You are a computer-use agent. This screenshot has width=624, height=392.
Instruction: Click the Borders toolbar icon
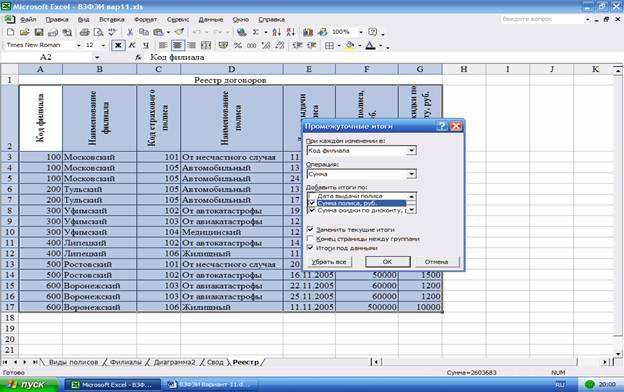coord(329,46)
